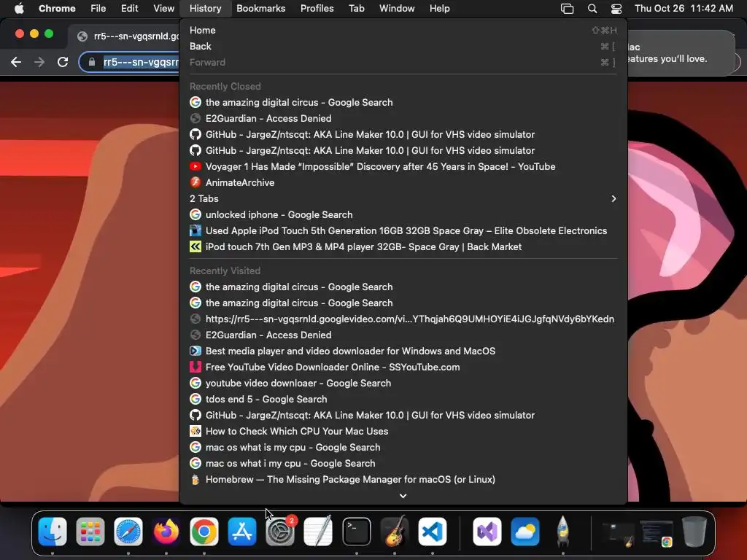Open mac os what i my cpu search
The height and width of the screenshot is (560, 747).
pos(403,463)
